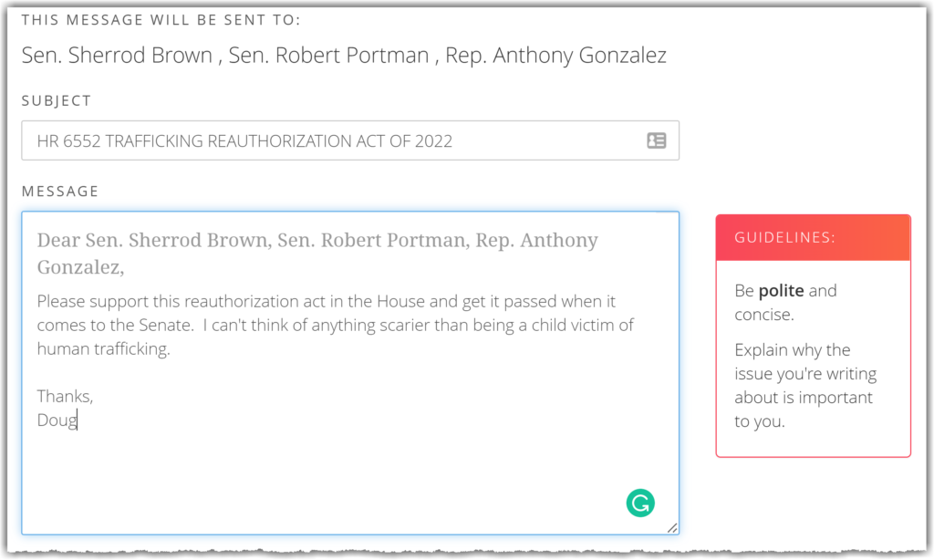
Task: Click the contact card icon in Subject field
Action: [x=656, y=140]
